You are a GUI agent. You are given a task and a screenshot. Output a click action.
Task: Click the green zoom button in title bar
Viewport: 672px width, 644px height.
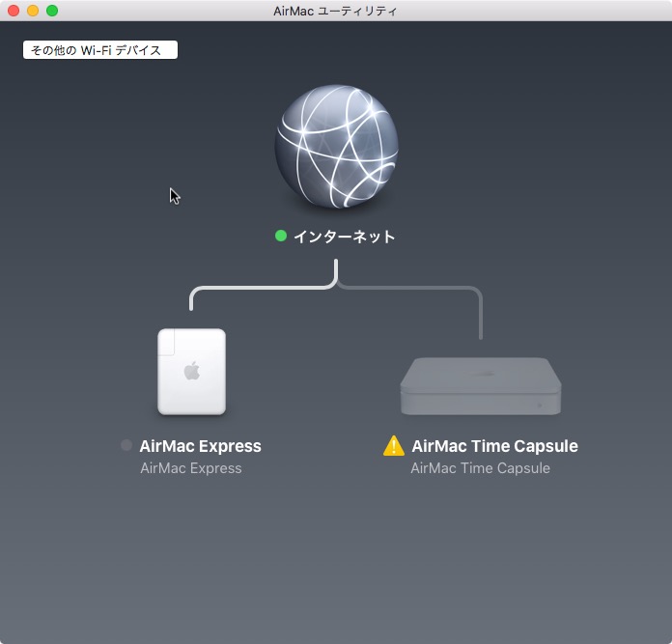point(52,11)
